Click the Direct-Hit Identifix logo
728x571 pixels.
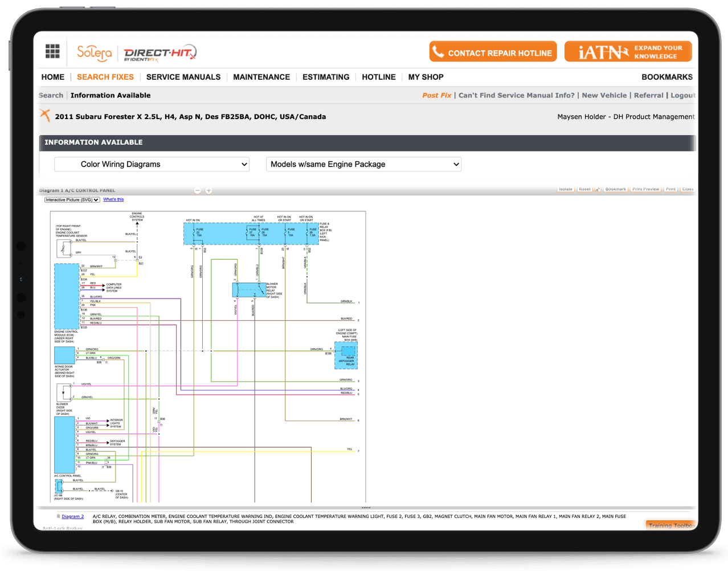pyautogui.click(x=159, y=54)
